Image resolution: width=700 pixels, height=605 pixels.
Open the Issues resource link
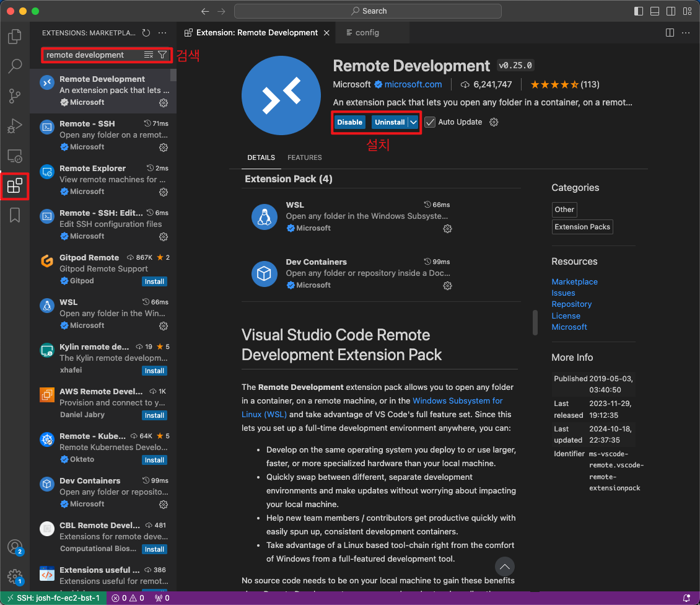563,293
